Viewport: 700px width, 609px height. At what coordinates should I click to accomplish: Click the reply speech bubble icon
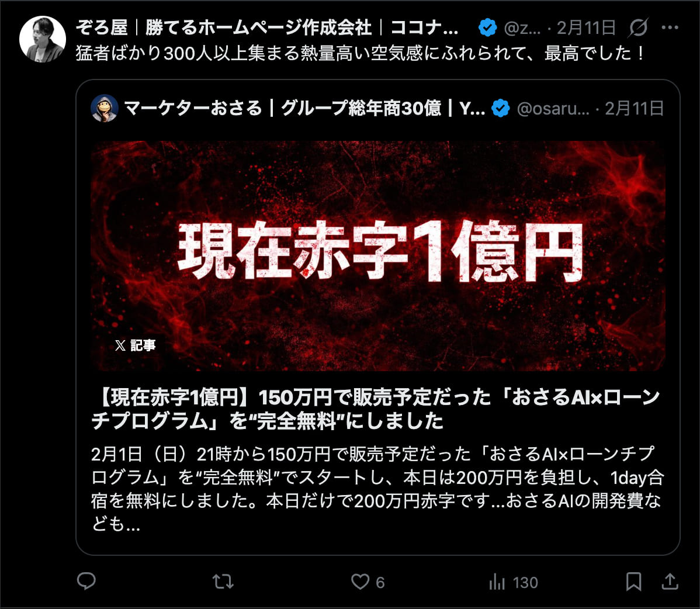86,581
